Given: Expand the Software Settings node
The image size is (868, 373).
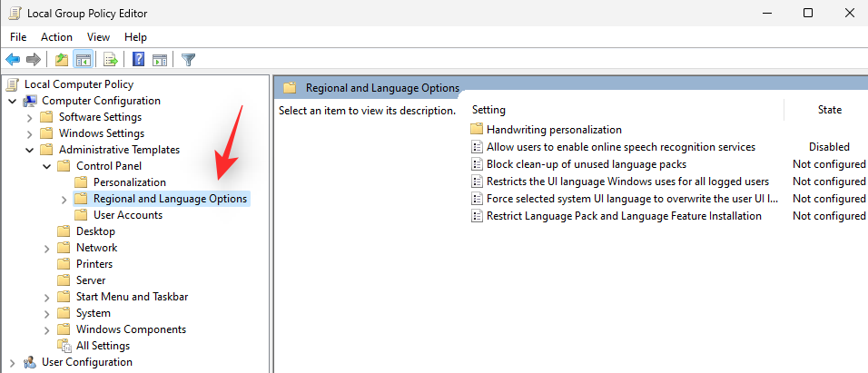Looking at the screenshot, I should point(30,117).
